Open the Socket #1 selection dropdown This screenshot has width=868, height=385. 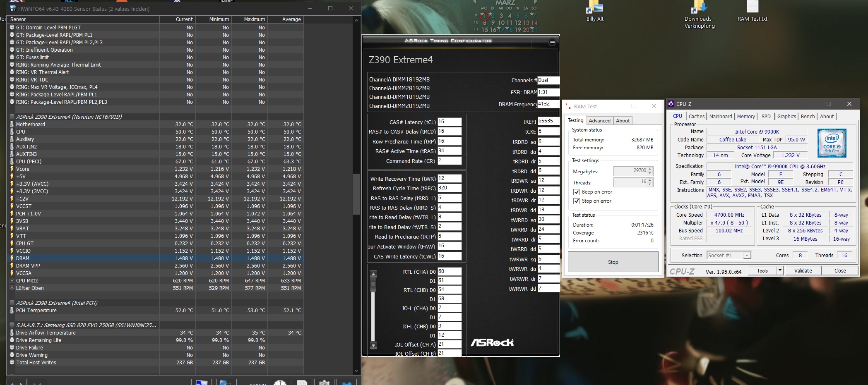(747, 256)
